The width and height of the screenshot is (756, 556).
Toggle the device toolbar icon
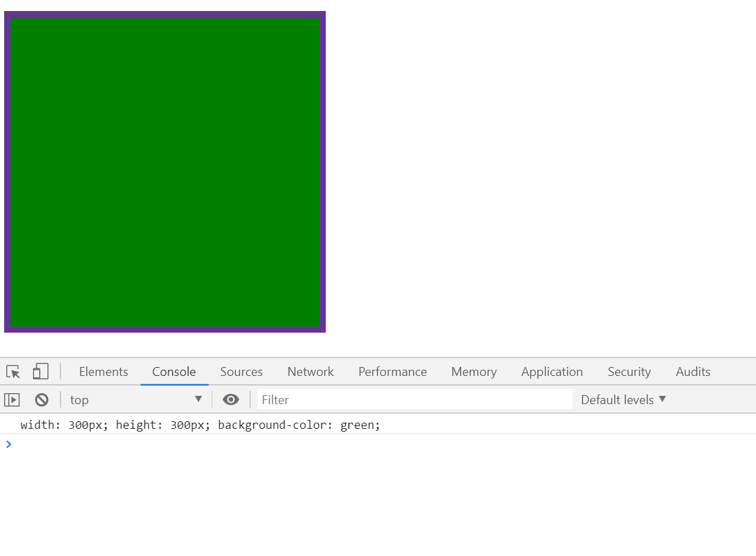41,371
